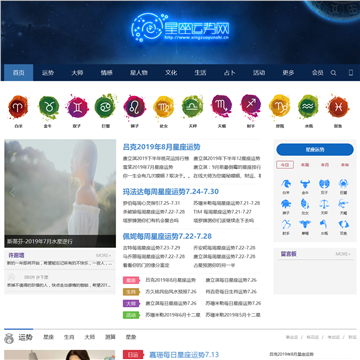Screen dimensions: 360x360
Task: Open the 生活 navigation menu item
Action: point(200,73)
